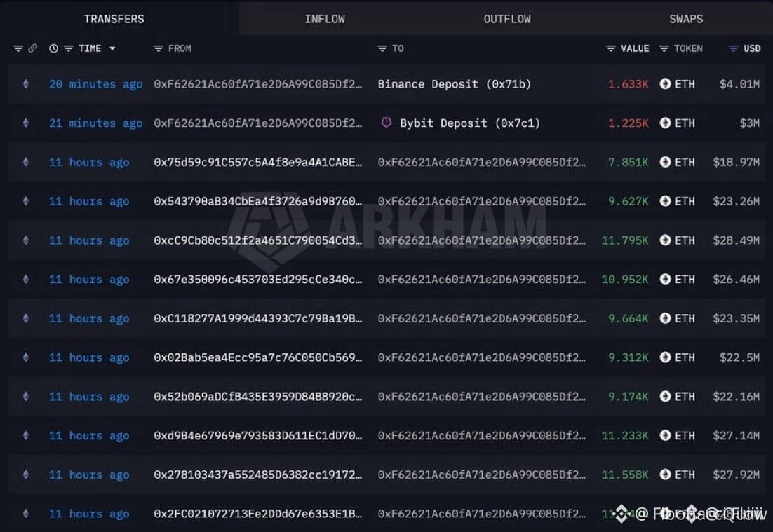773x532 pixels.
Task: Click the $22.5M USD amount
Action: click(x=739, y=357)
